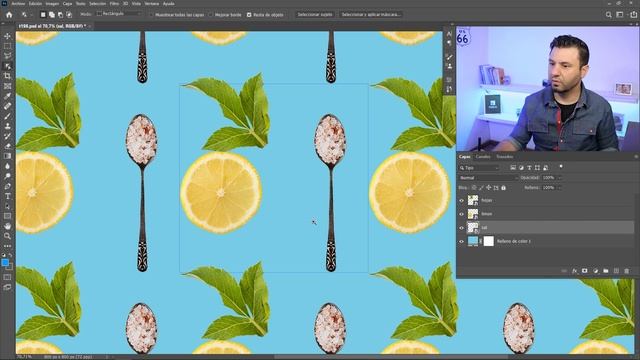Viewport: 640px width, 360px height.
Task: Select the Path Selection tool
Action: click(x=7, y=206)
